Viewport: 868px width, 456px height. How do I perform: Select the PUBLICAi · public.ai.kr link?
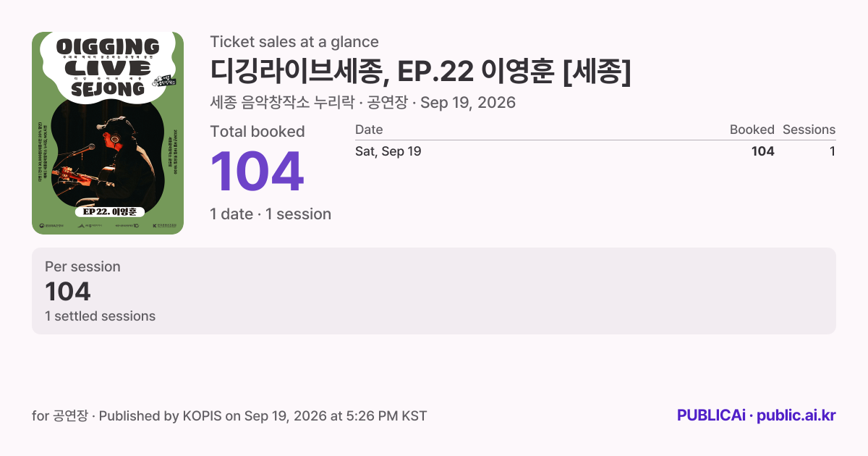coord(756,415)
